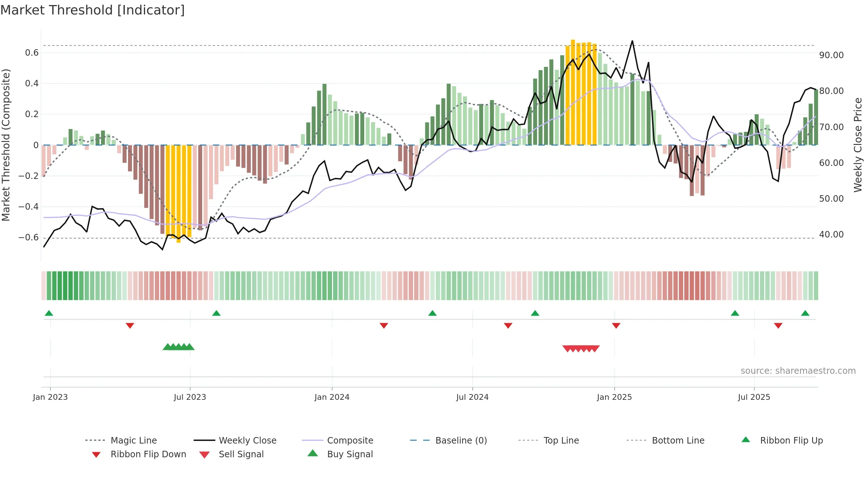Toggle the Ribbon Flip Up legend entry
The width and height of the screenshot is (868, 488).
pos(782,440)
